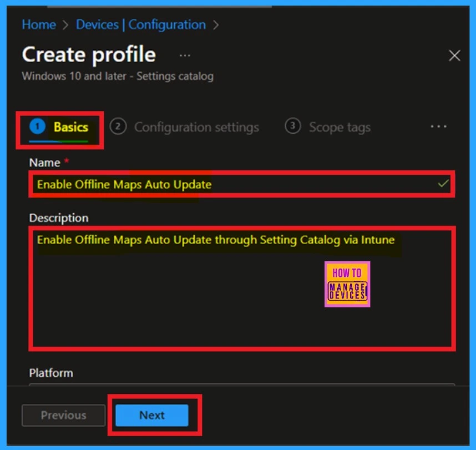Click the step 3 circle icon
This screenshot has height=450, width=476.
[292, 126]
